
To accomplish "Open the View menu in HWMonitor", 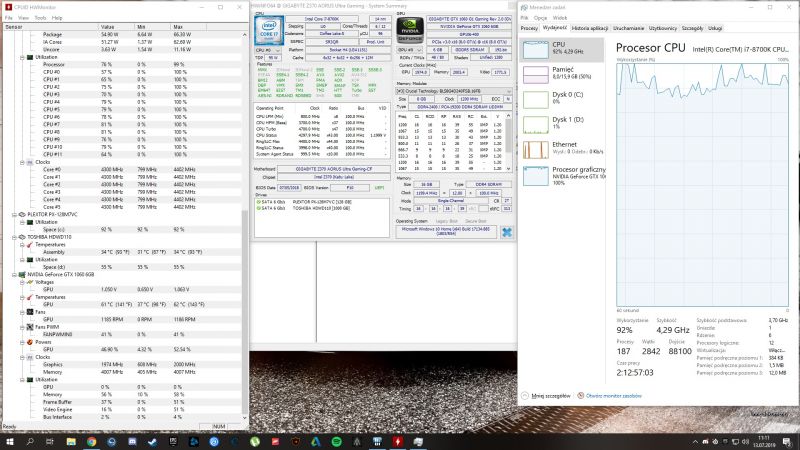I will coord(23,18).
